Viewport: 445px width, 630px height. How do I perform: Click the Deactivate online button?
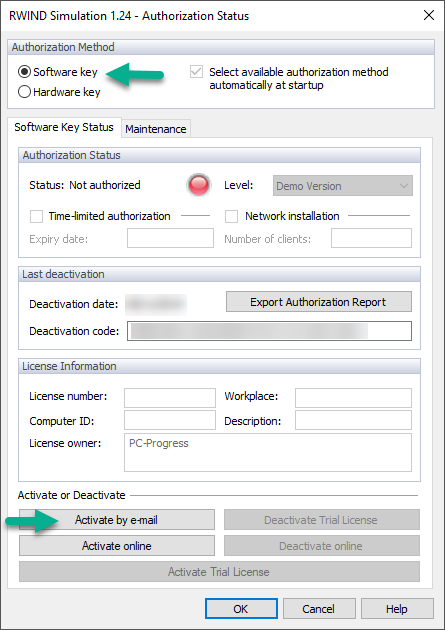point(322,546)
